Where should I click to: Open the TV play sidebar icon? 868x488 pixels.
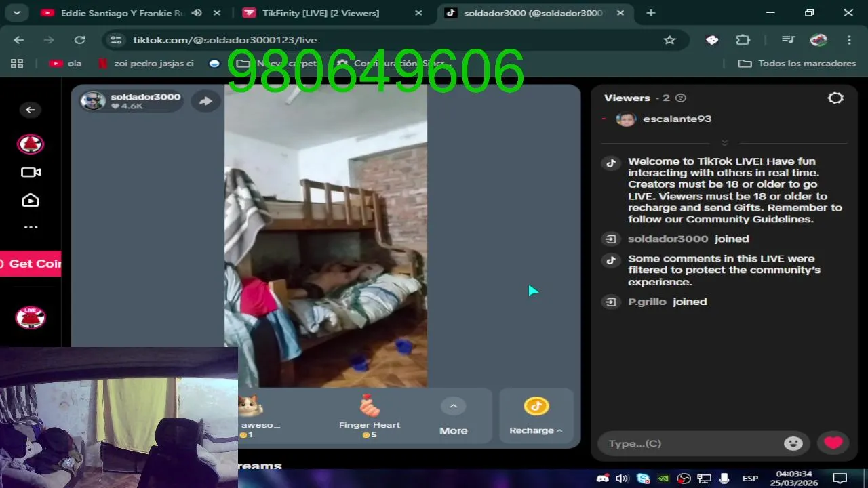(x=31, y=200)
